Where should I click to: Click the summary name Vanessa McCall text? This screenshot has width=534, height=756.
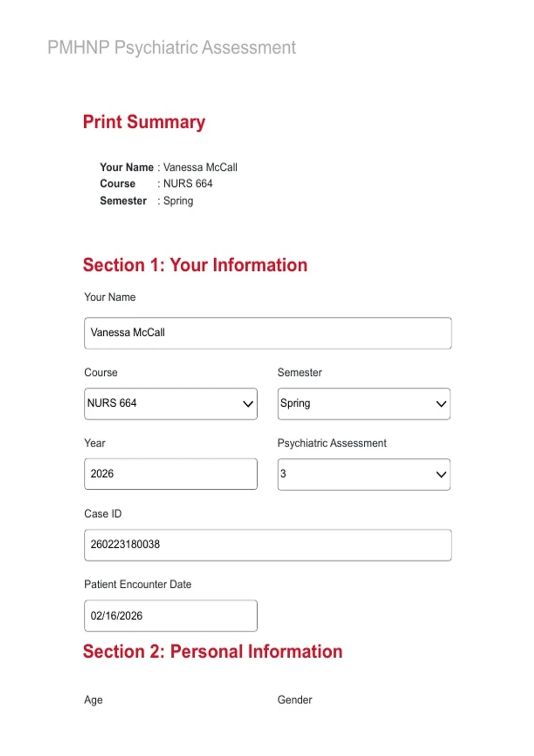(200, 167)
